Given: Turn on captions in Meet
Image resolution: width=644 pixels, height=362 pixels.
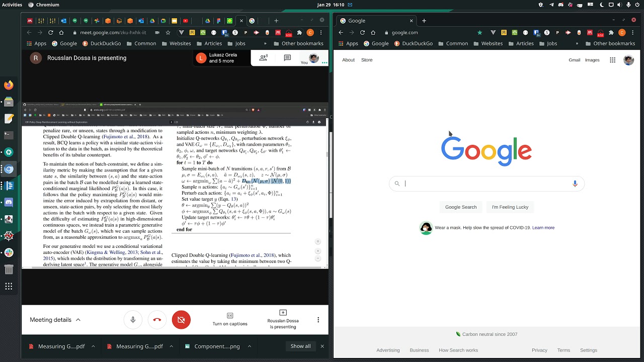Looking at the screenshot, I should click(230, 319).
